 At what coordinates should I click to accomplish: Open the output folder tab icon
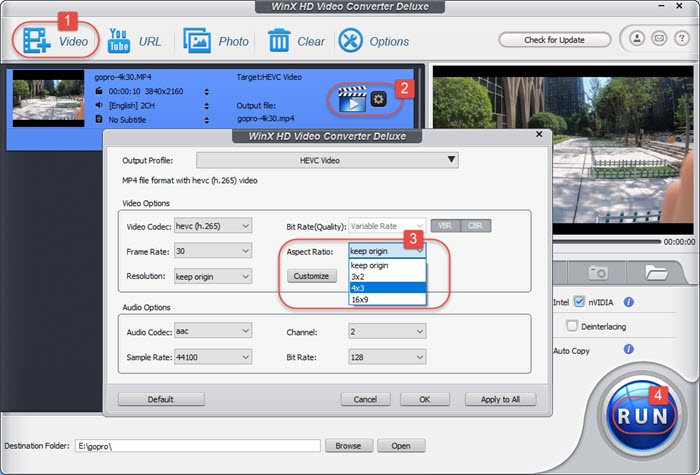pos(656,271)
